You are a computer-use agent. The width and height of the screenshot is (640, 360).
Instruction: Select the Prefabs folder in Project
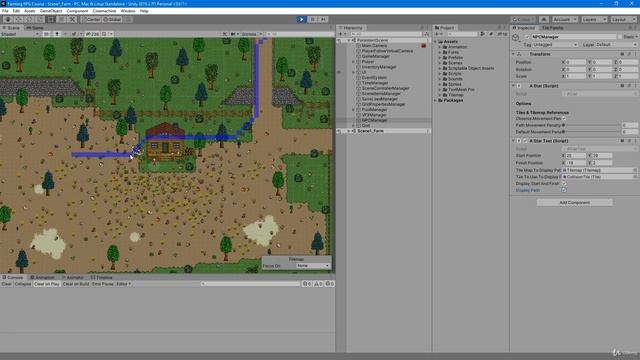coord(455,58)
